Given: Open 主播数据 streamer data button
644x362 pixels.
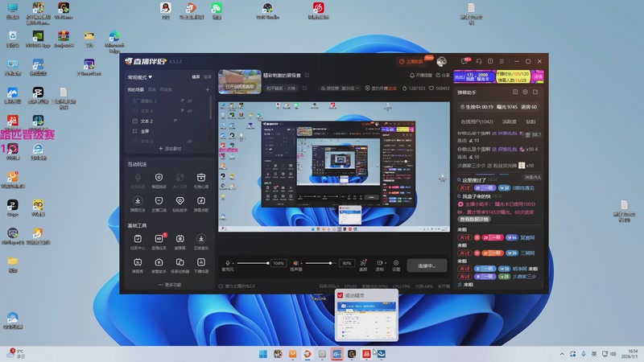Looking at the screenshot, I should pyautogui.click(x=412, y=62).
